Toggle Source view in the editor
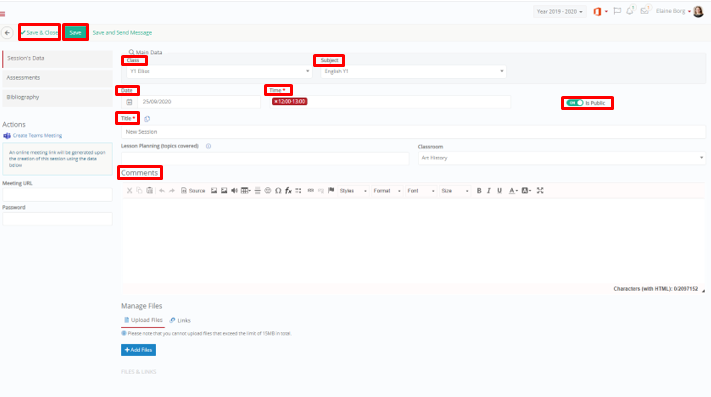The width and height of the screenshot is (711, 397). 193,191
